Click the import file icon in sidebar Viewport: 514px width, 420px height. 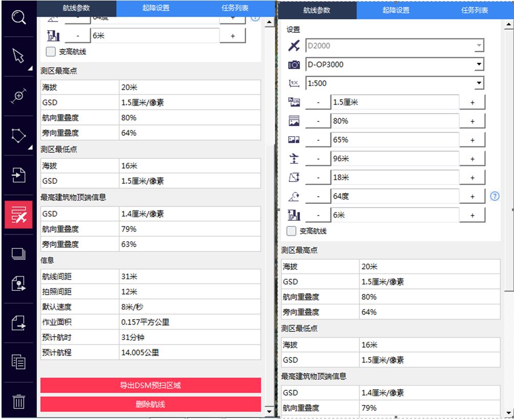18,175
